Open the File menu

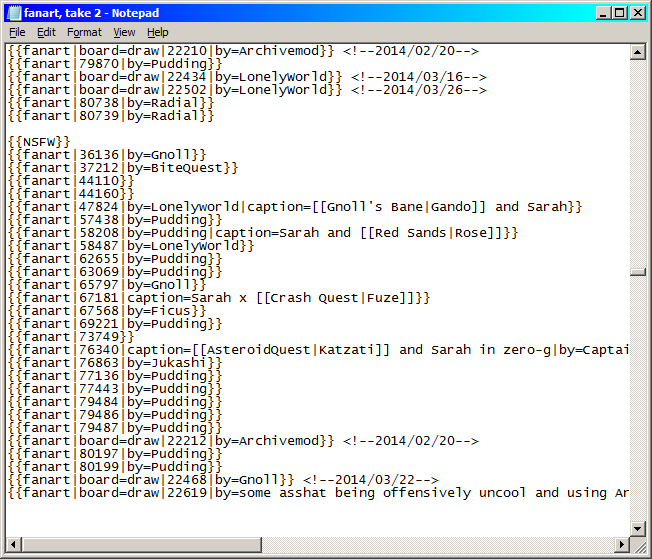17,32
